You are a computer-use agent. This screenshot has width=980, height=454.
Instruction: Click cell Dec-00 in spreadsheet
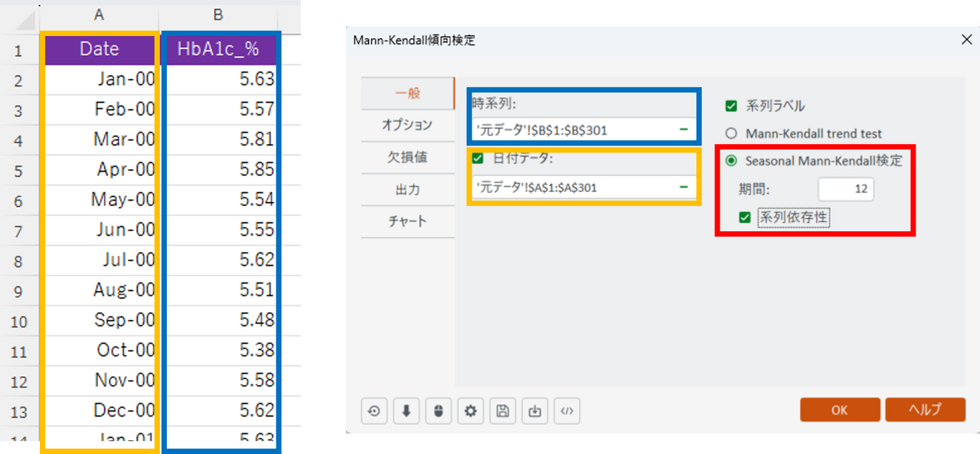[x=100, y=410]
